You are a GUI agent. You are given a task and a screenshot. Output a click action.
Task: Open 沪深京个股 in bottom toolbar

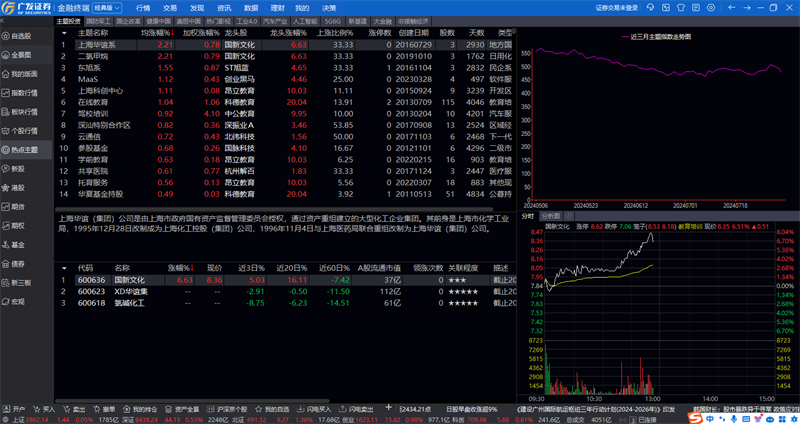click(x=227, y=409)
